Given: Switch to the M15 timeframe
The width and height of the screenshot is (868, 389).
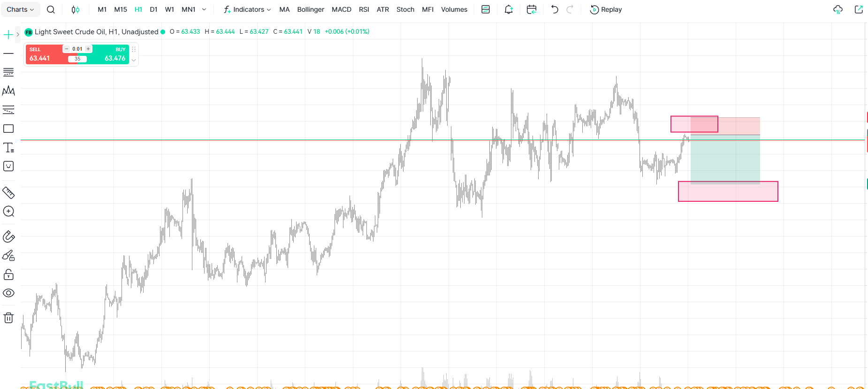Looking at the screenshot, I should [121, 9].
